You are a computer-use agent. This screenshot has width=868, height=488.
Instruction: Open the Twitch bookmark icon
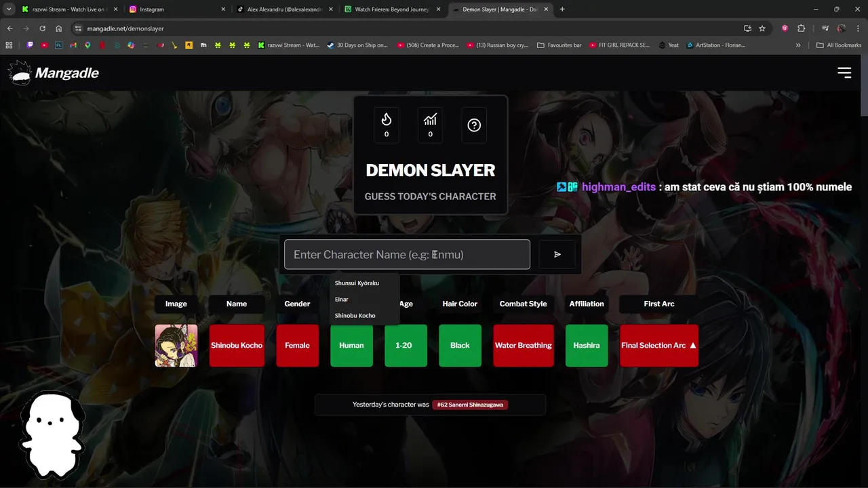[30, 45]
